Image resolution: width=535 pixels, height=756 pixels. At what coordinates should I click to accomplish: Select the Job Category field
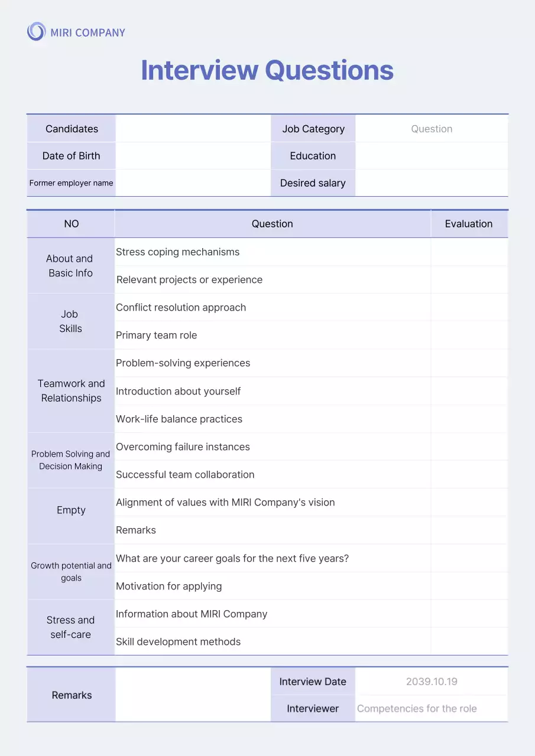pyautogui.click(x=432, y=129)
